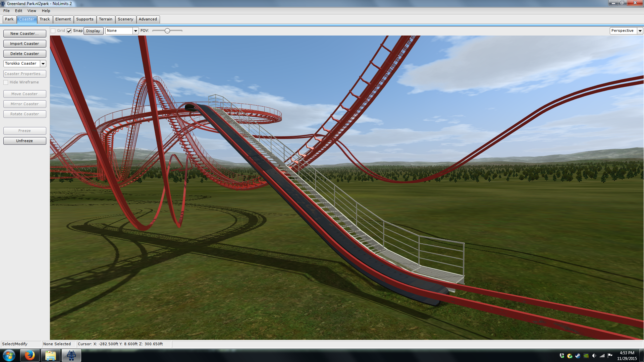The image size is (644, 362).
Task: Switch to the Supports tab
Action: point(85,19)
